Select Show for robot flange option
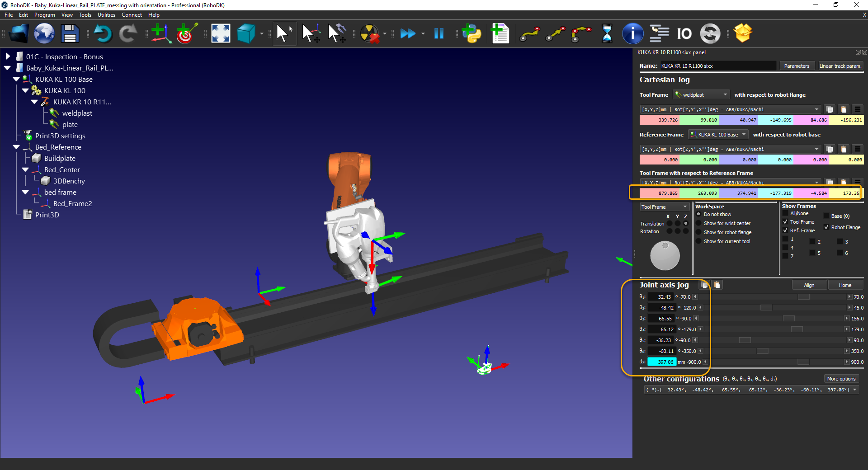868x470 pixels. tap(698, 232)
